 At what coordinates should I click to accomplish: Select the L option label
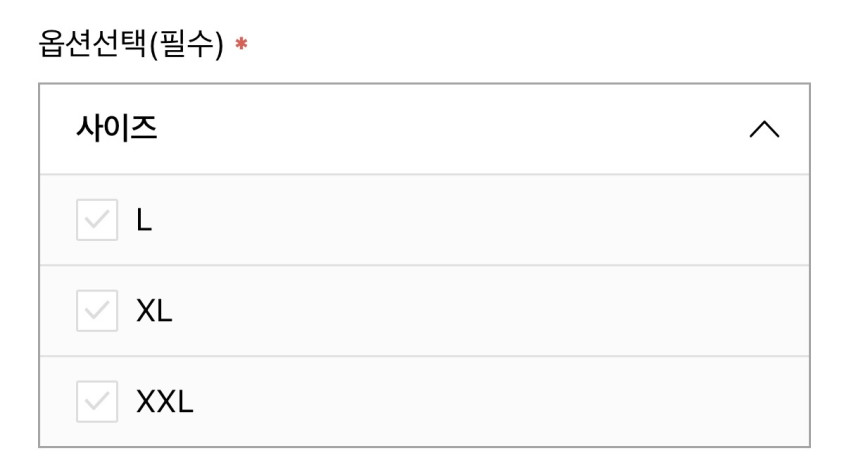pyautogui.click(x=144, y=220)
